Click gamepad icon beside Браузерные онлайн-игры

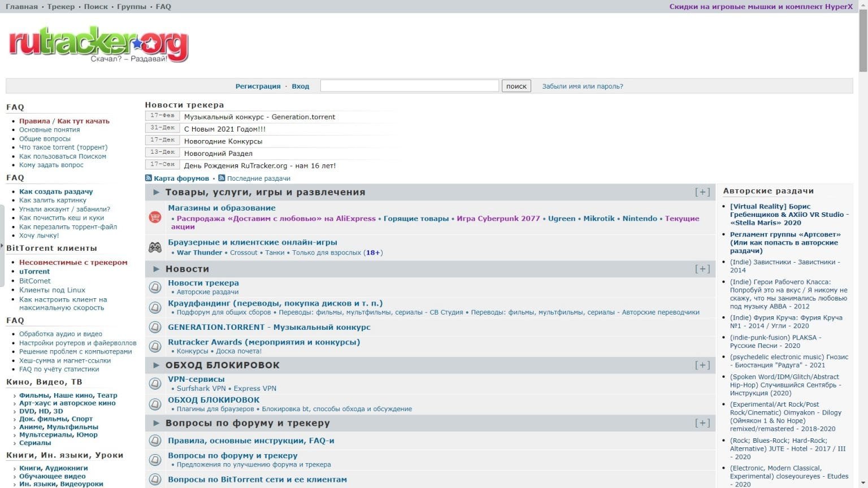[x=155, y=247]
